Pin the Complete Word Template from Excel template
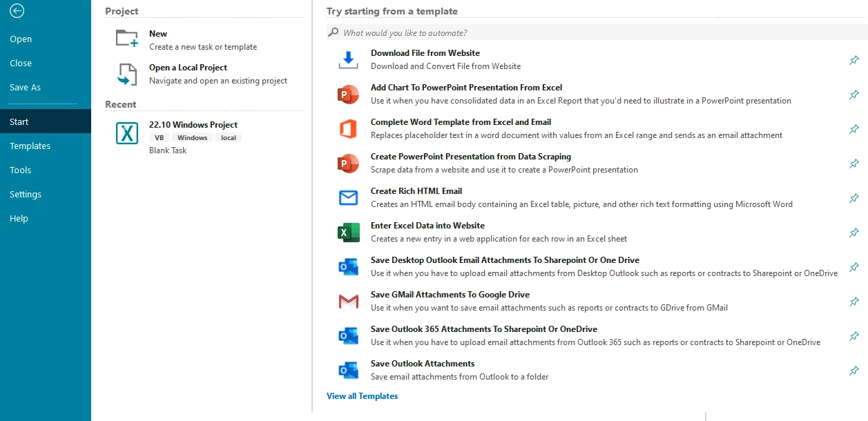The height and width of the screenshot is (421, 868). pos(854,129)
